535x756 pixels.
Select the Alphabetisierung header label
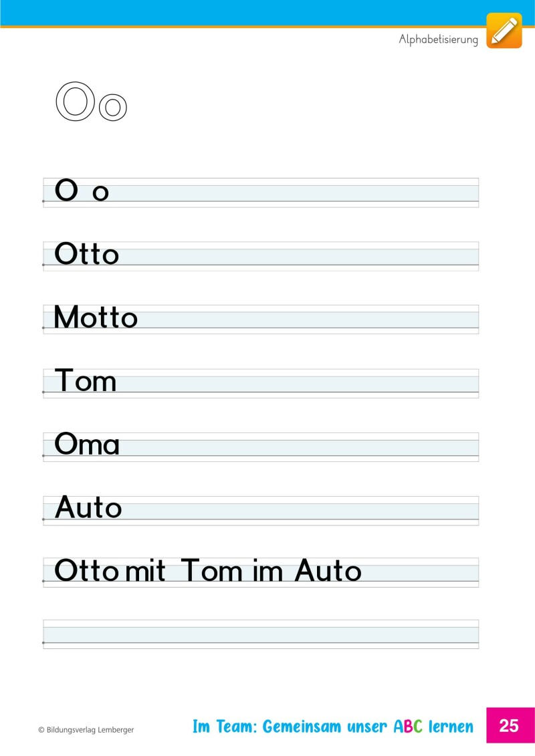438,39
